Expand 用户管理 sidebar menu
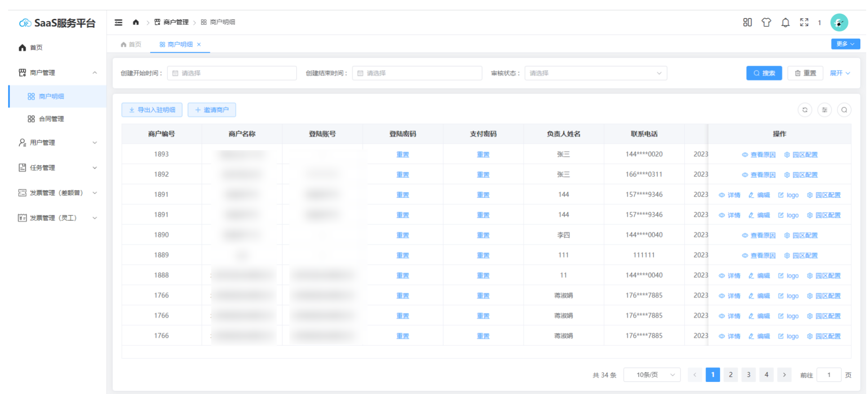The image size is (868, 394). tap(57, 143)
